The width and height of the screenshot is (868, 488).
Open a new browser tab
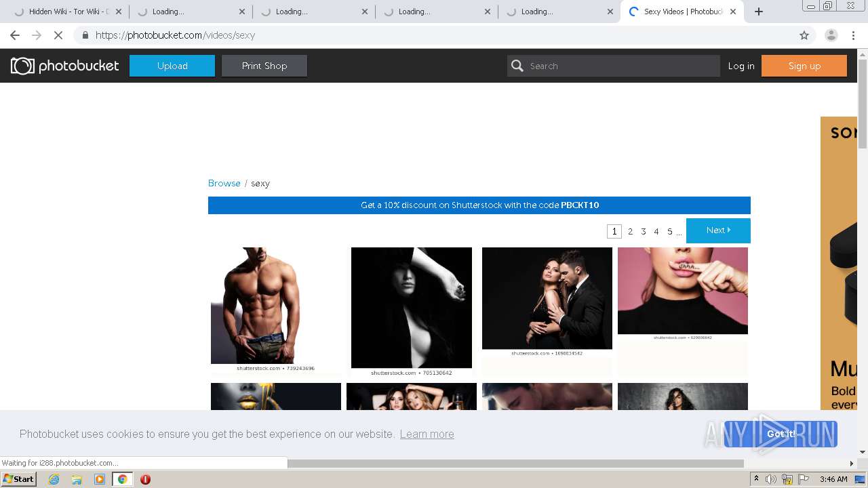[x=759, y=12]
